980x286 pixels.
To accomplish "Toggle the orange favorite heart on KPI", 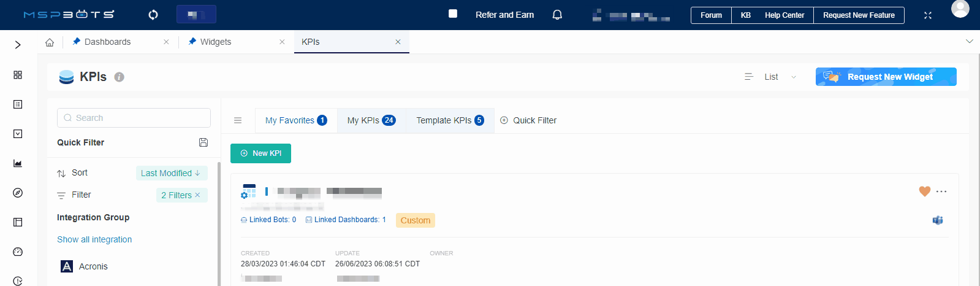I will [x=925, y=191].
